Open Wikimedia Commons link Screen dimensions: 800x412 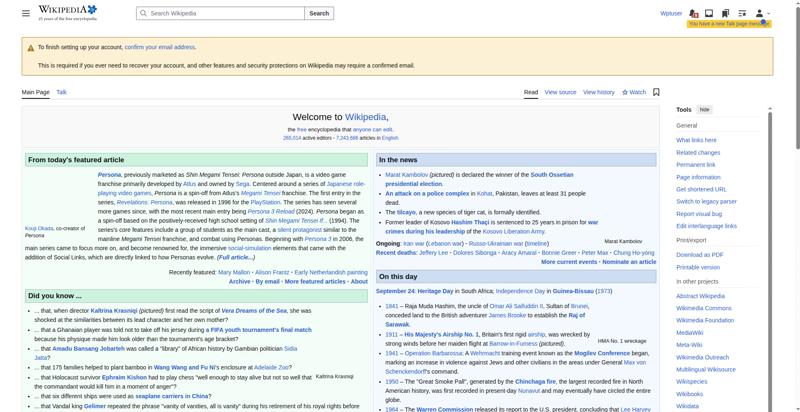[x=704, y=308]
